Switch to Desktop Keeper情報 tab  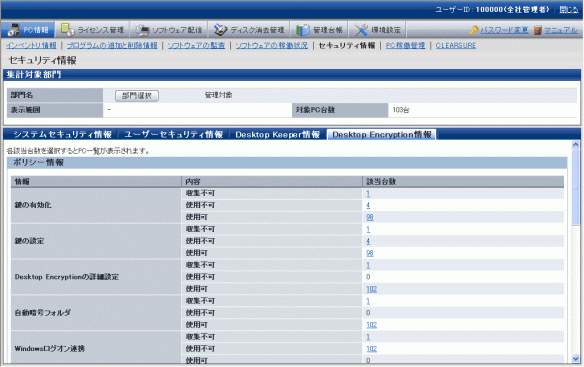[277, 135]
